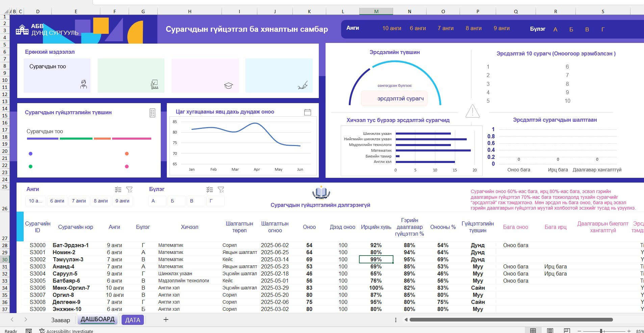Toggle multi-select on the Бүлэг slicer

(x=210, y=190)
